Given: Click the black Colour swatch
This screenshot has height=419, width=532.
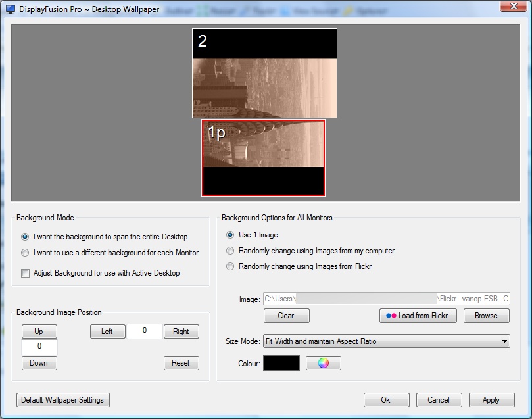Looking at the screenshot, I should point(281,363).
